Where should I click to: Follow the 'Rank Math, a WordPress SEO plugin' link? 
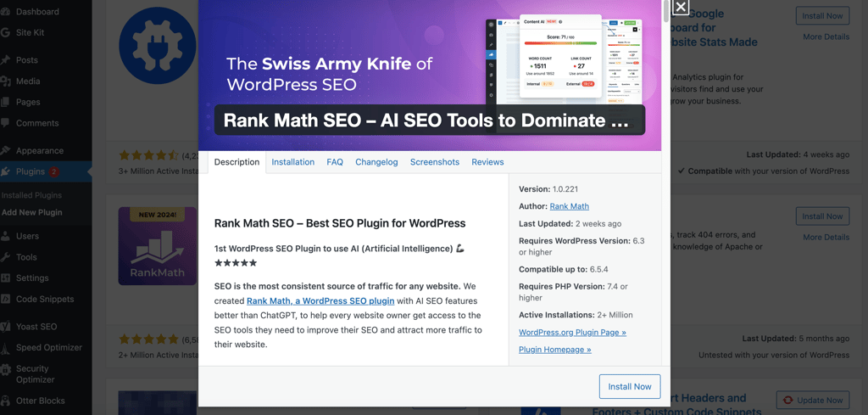[320, 301]
